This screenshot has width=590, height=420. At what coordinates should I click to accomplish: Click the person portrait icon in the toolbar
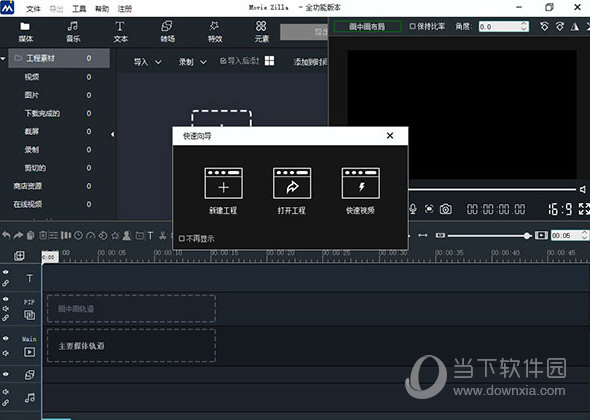[x=127, y=236]
